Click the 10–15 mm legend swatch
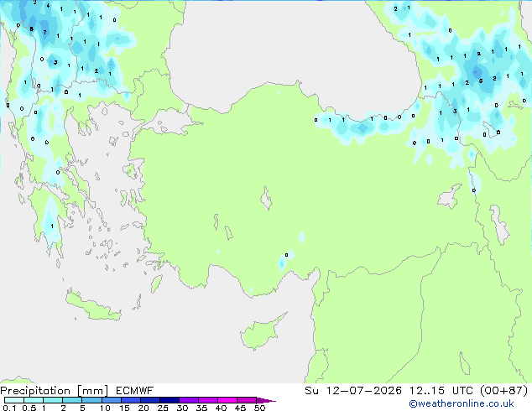Image resolution: width=532 pixels, height=411 pixels. (x=111, y=400)
